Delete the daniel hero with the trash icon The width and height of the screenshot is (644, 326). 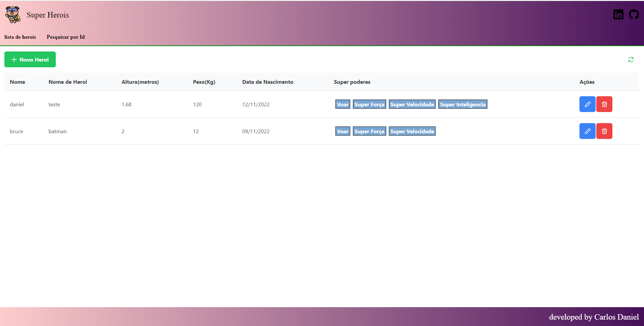coord(604,104)
